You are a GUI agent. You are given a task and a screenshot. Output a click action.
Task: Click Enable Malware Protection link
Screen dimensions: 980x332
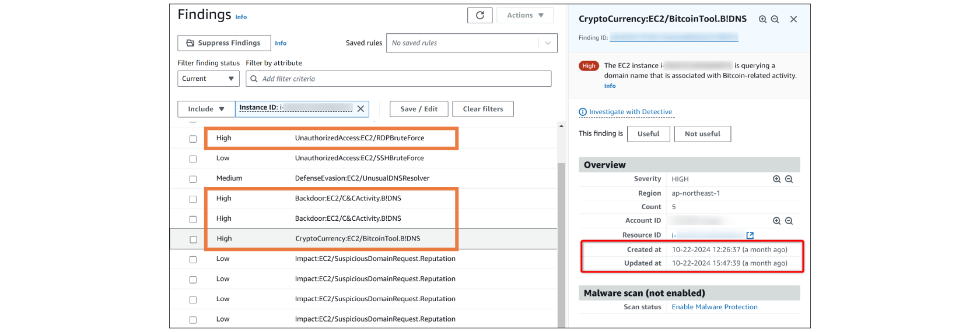714,307
